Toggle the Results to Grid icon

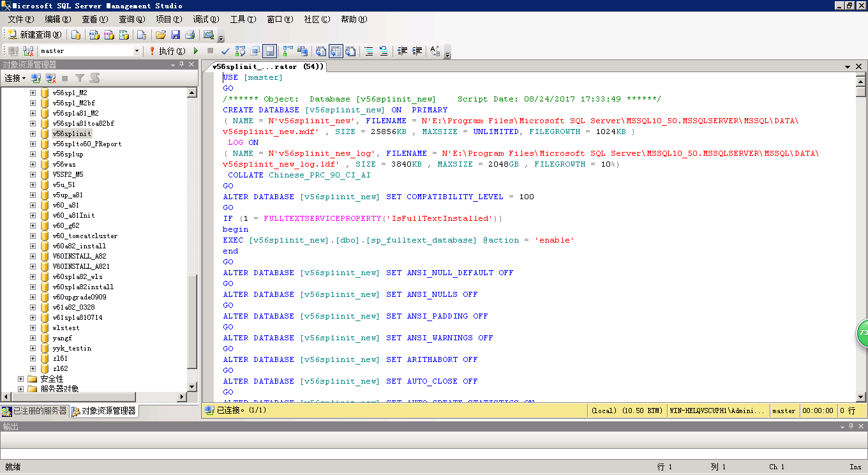point(336,51)
